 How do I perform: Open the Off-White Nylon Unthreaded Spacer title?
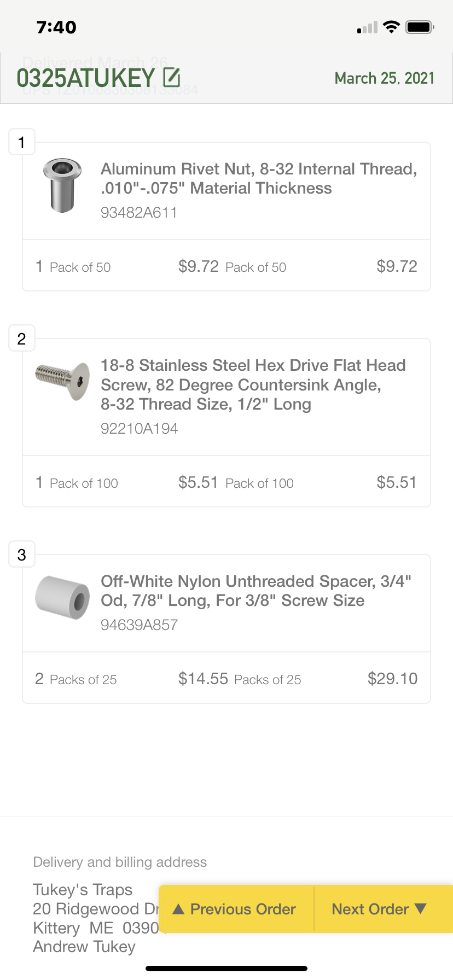pos(256,591)
